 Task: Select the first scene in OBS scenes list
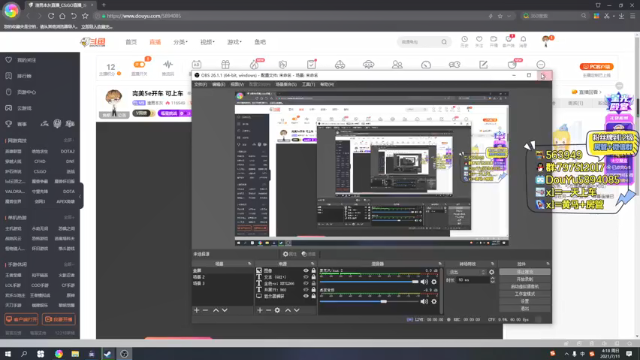click(x=222, y=271)
